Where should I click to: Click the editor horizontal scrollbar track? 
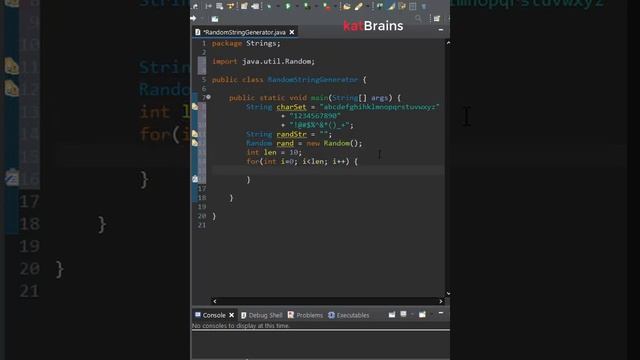point(328,301)
